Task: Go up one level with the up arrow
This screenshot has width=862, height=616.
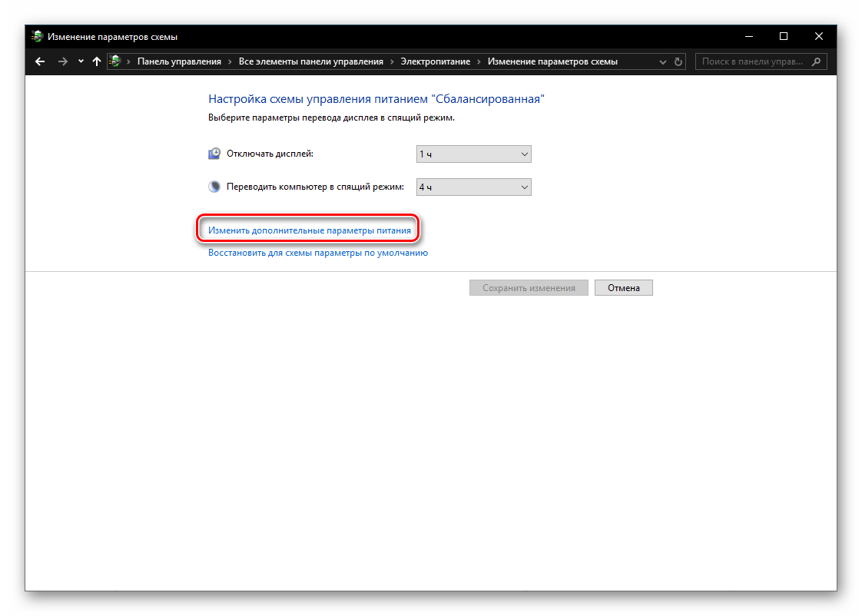Action: tap(97, 61)
